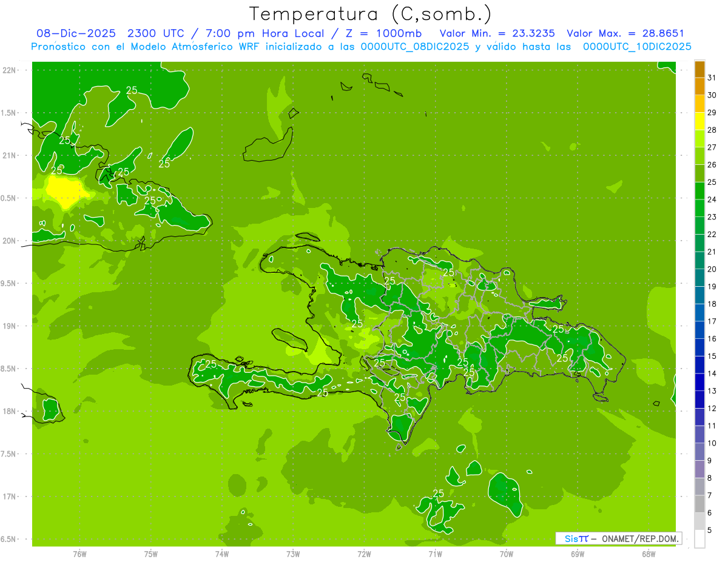728x562 pixels.
Task: Select the "08-Dic-2025" date text
Action: (76, 33)
